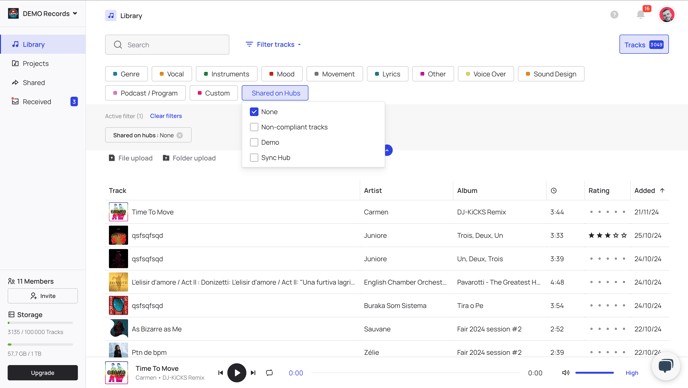The image size is (688, 388).
Task: Open the chat support bubble
Action: [666, 365]
